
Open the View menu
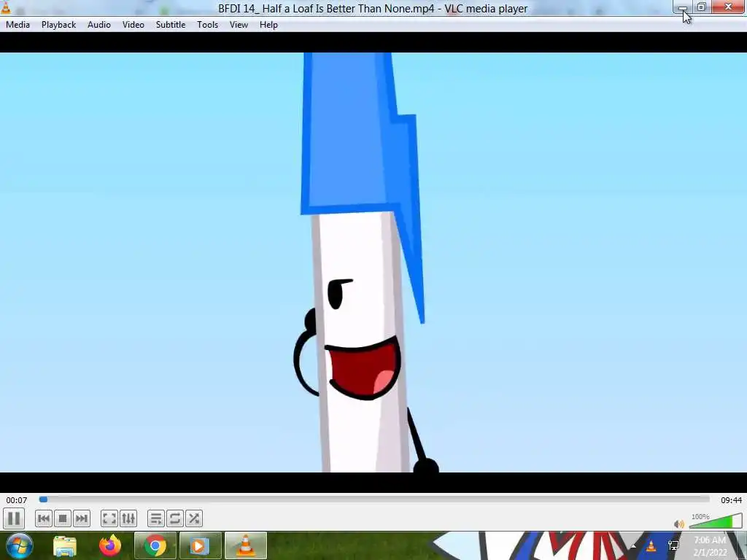[239, 25]
